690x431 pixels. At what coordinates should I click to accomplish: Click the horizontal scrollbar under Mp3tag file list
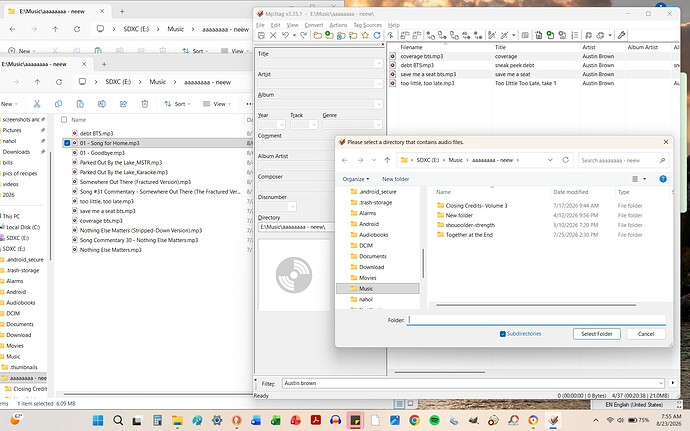click(x=440, y=372)
